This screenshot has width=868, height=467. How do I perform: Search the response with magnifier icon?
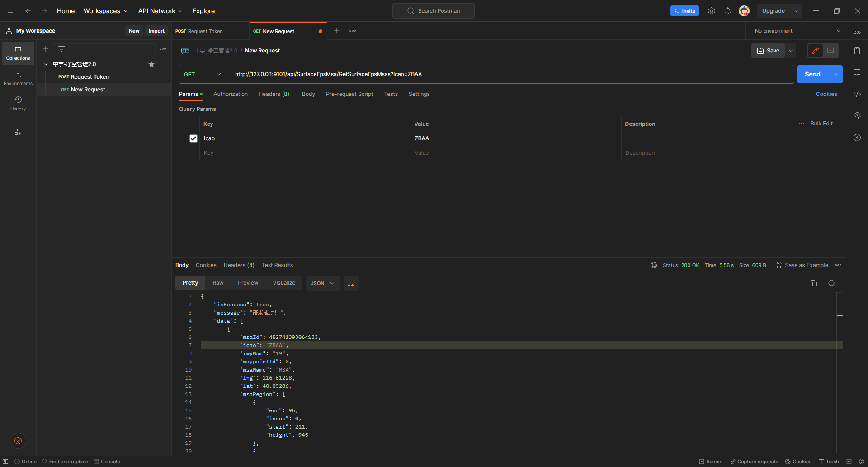point(832,283)
